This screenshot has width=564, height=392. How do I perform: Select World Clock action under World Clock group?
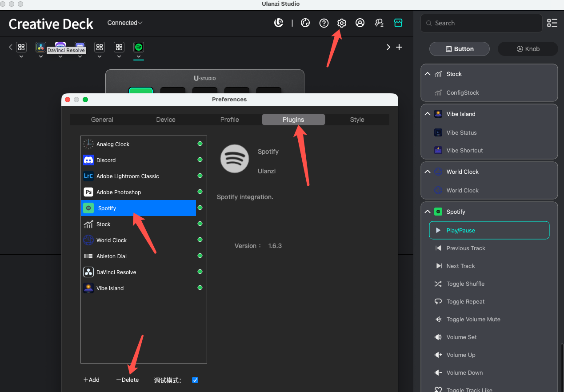coord(489,190)
